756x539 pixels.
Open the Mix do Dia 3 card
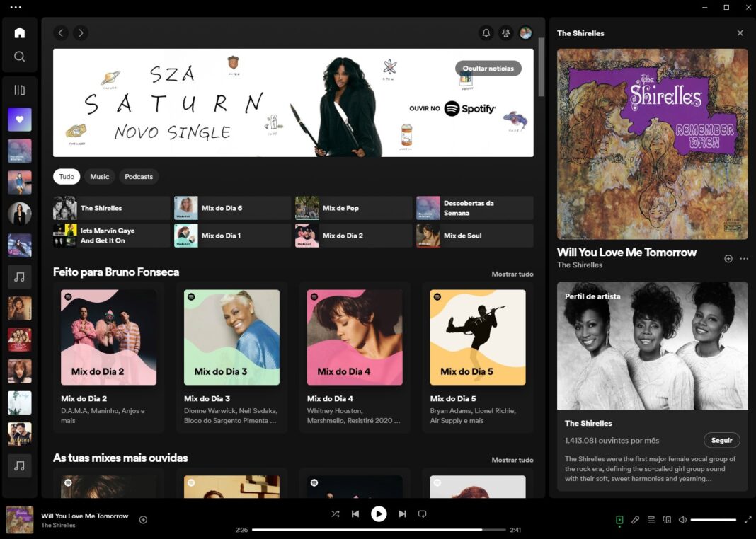coord(231,337)
